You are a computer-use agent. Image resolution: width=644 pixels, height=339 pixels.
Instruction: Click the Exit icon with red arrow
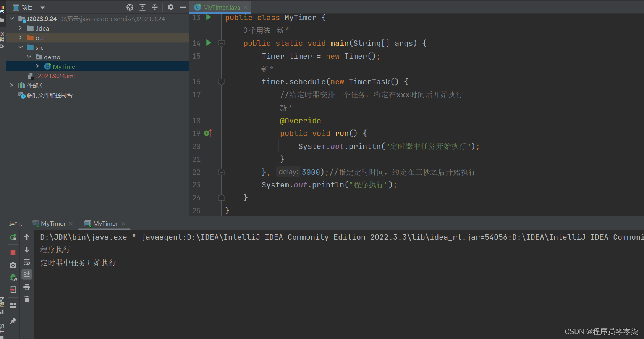click(13, 290)
